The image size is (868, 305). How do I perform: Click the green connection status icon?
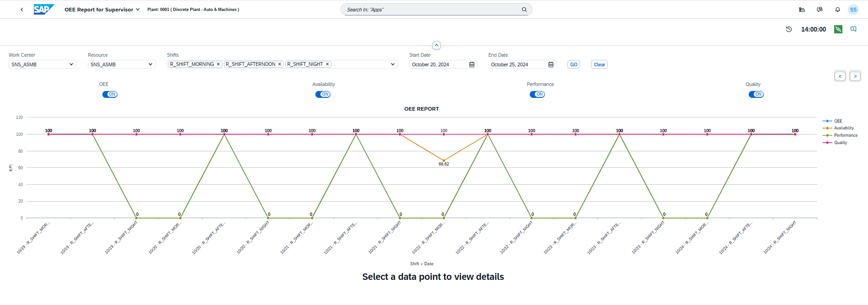pyautogui.click(x=838, y=29)
